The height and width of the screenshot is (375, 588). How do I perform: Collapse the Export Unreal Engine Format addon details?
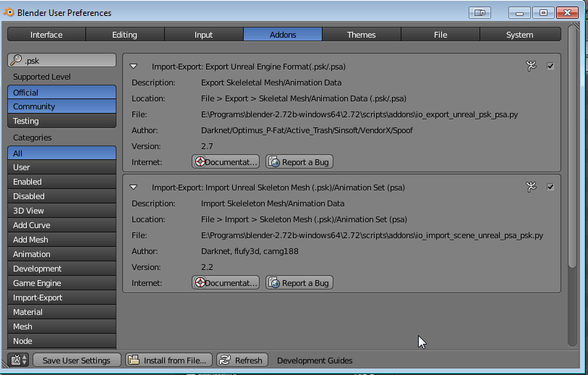134,67
